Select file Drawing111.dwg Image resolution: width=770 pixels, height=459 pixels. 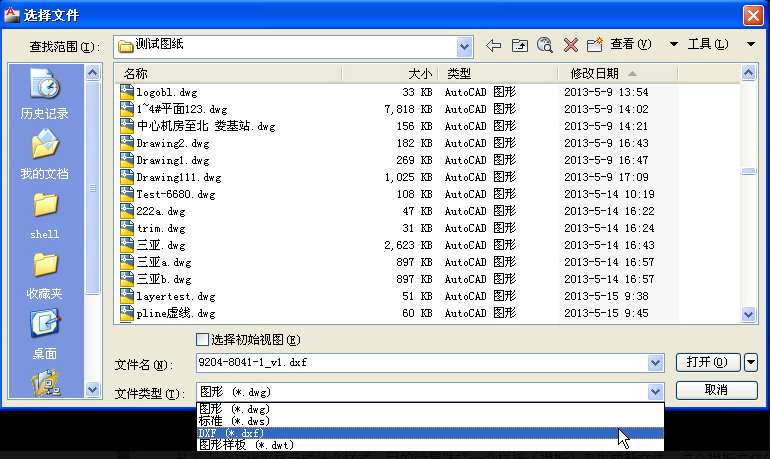pos(179,177)
